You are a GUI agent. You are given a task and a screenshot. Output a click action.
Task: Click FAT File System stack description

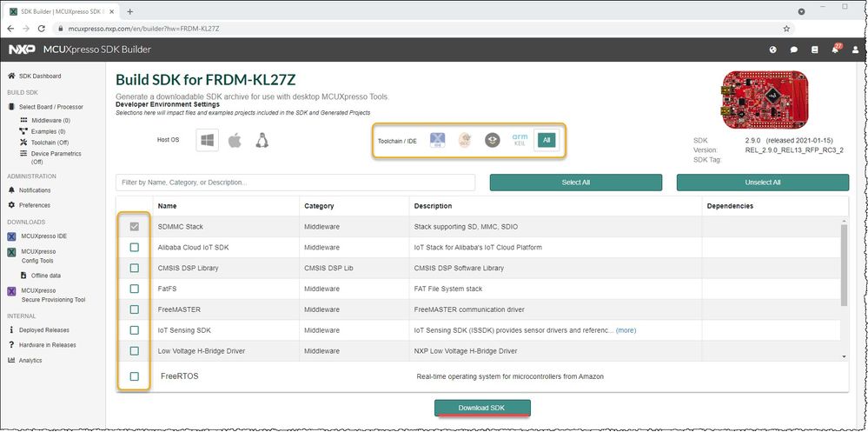(x=447, y=289)
